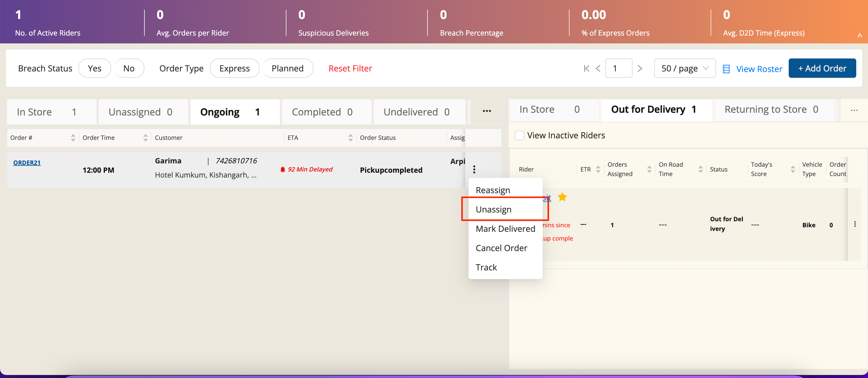Click the page number input field
This screenshot has height=378, width=868.
[618, 68]
